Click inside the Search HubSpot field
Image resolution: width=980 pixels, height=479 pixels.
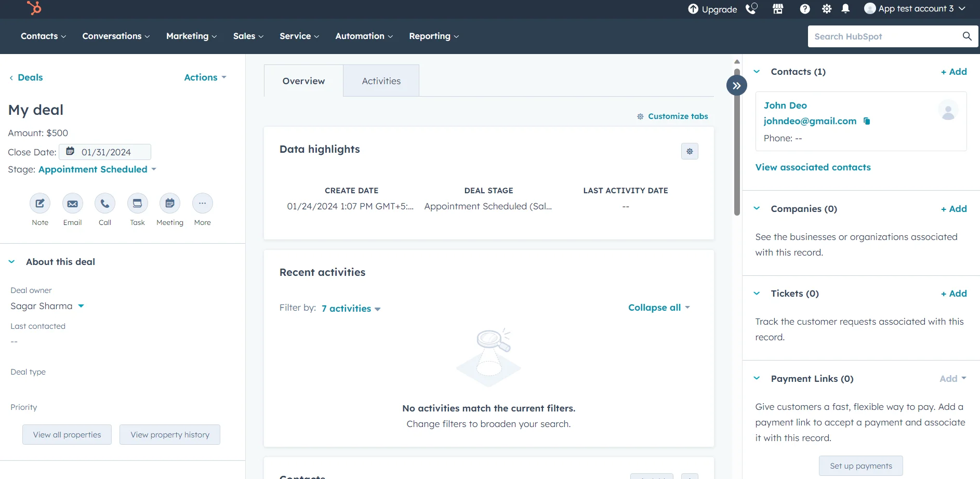click(883, 36)
